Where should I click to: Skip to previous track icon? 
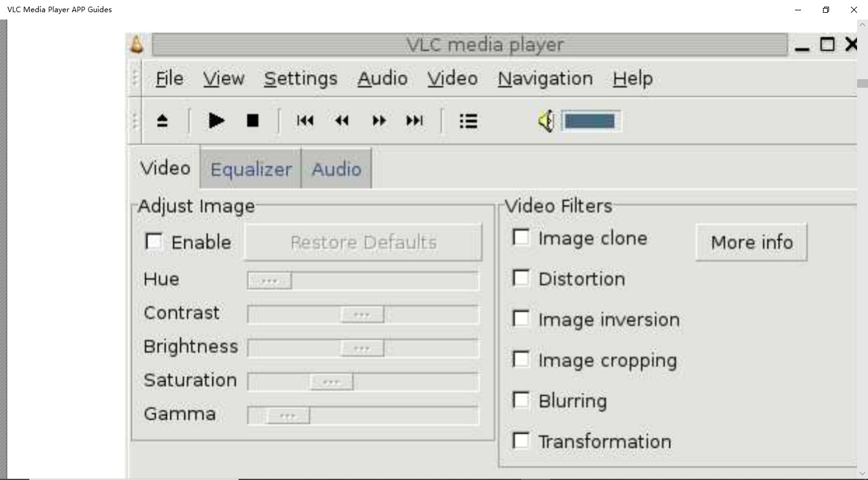pos(305,121)
